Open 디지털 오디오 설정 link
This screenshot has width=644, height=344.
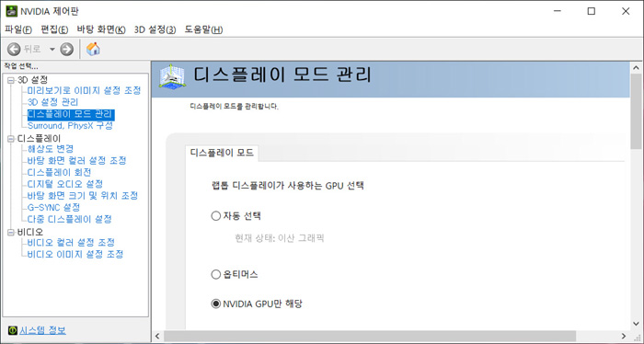pyautogui.click(x=65, y=184)
